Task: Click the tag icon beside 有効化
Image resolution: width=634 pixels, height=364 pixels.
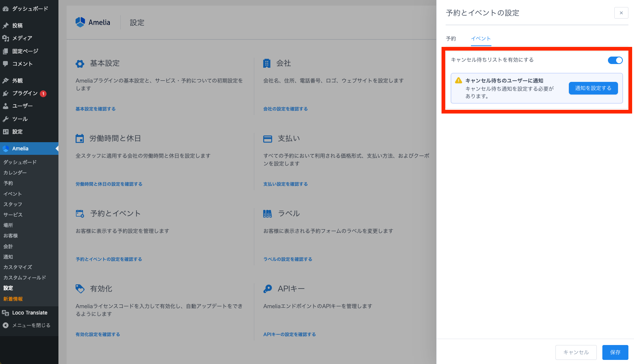Action: point(80,289)
